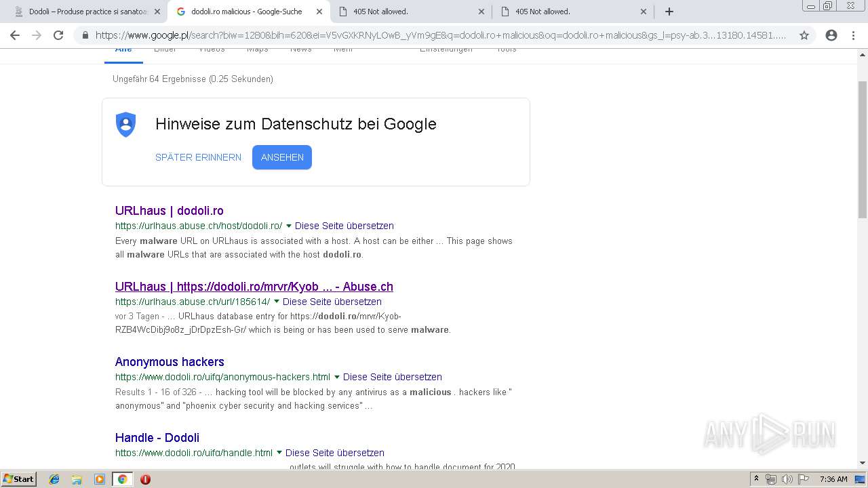Launch Internet Explorer from taskbar
The height and width of the screenshot is (488, 868).
(54, 479)
